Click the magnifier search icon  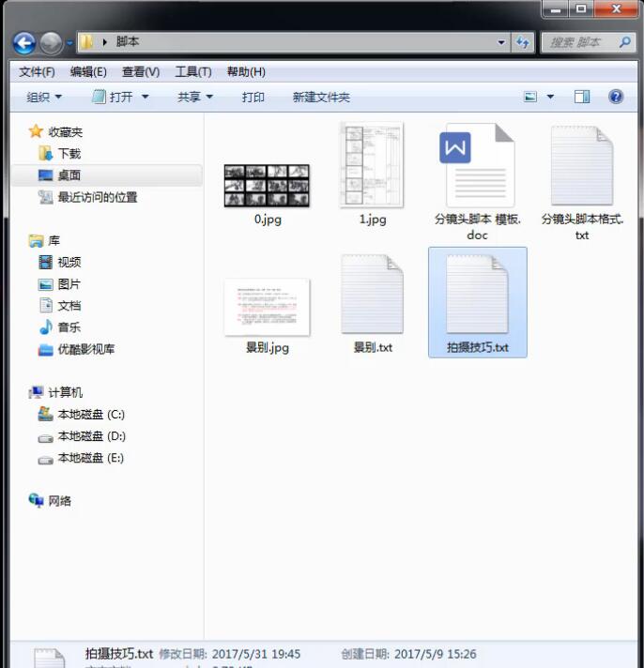[x=625, y=41]
